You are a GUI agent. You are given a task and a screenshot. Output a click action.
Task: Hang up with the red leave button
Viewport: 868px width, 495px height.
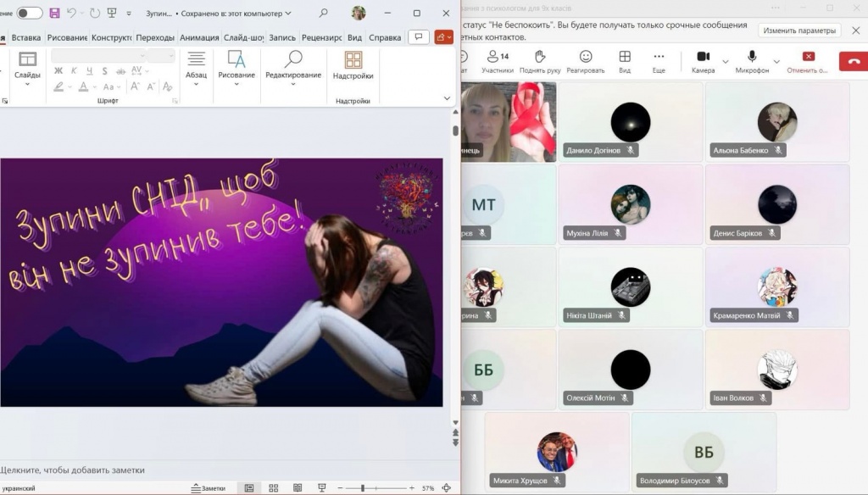[x=854, y=62]
